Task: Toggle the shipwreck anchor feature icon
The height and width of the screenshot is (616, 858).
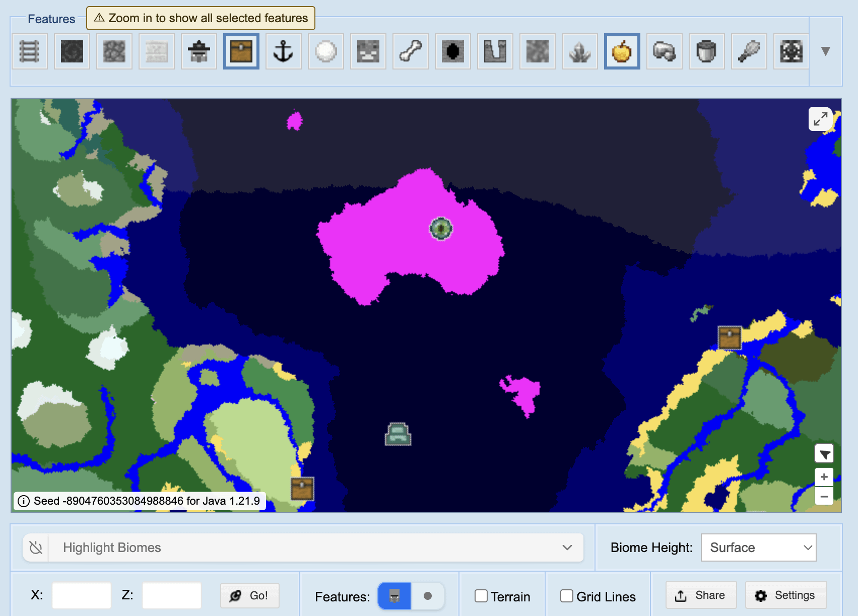Action: point(283,51)
